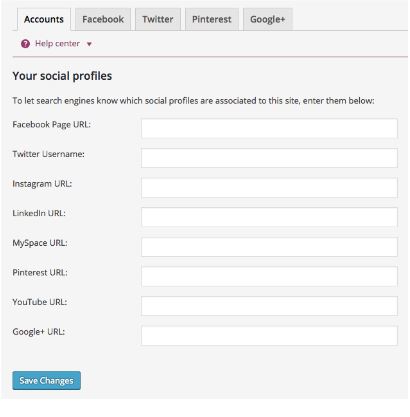Click the Facebook Page URL field
Image resolution: width=410 pixels, height=417 pixels.
point(269,128)
